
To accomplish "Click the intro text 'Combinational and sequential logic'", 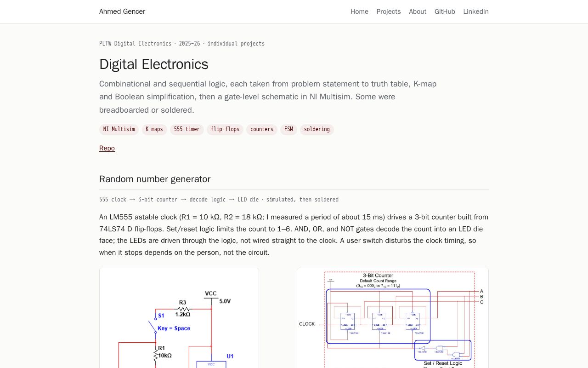I will tap(268, 97).
